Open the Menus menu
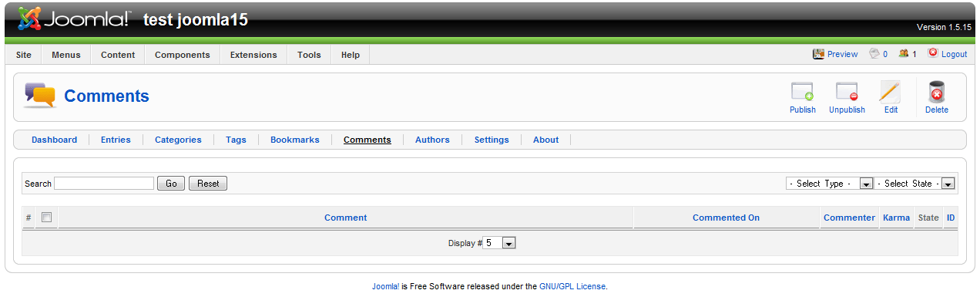 (x=66, y=55)
